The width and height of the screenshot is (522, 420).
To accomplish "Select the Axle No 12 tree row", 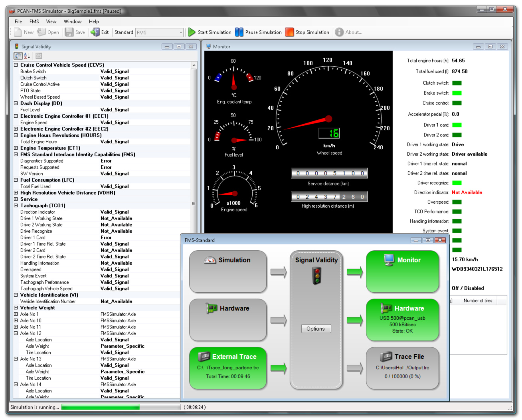I will 31,333.
